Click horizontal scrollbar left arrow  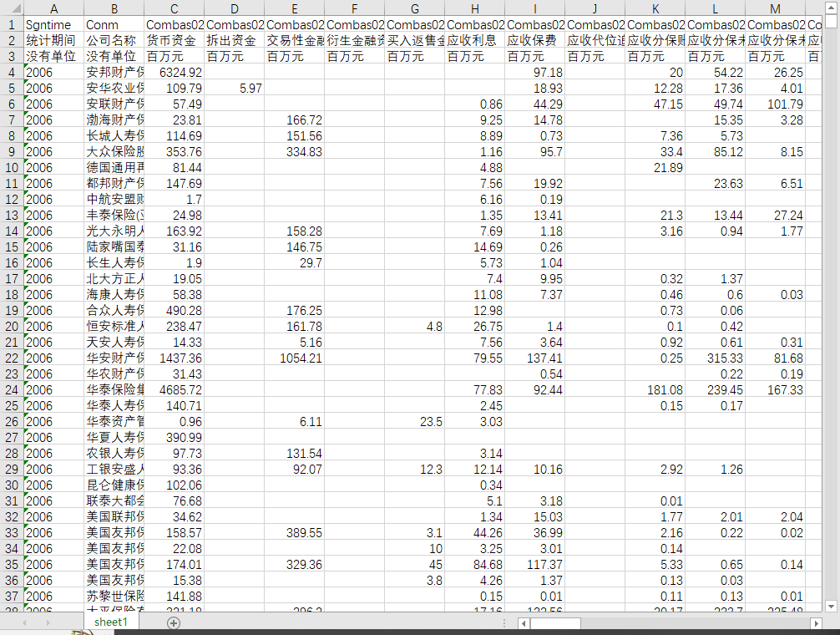(x=524, y=623)
